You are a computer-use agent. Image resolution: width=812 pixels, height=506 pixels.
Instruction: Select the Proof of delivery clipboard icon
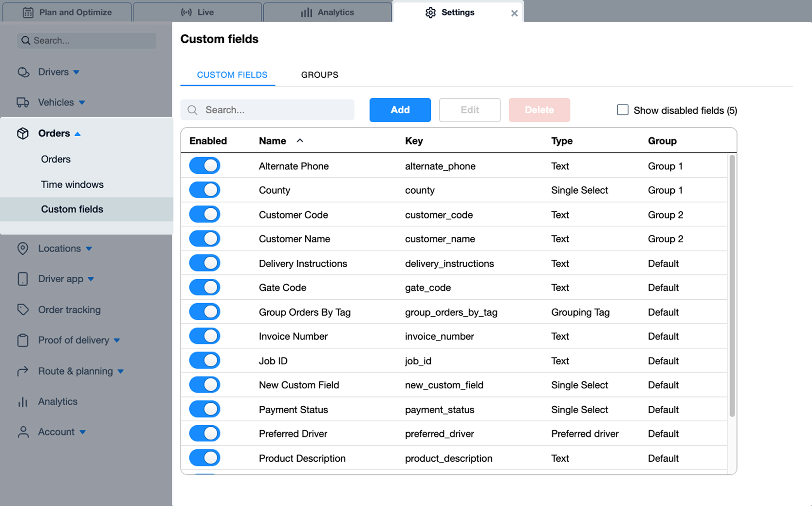[x=22, y=340]
